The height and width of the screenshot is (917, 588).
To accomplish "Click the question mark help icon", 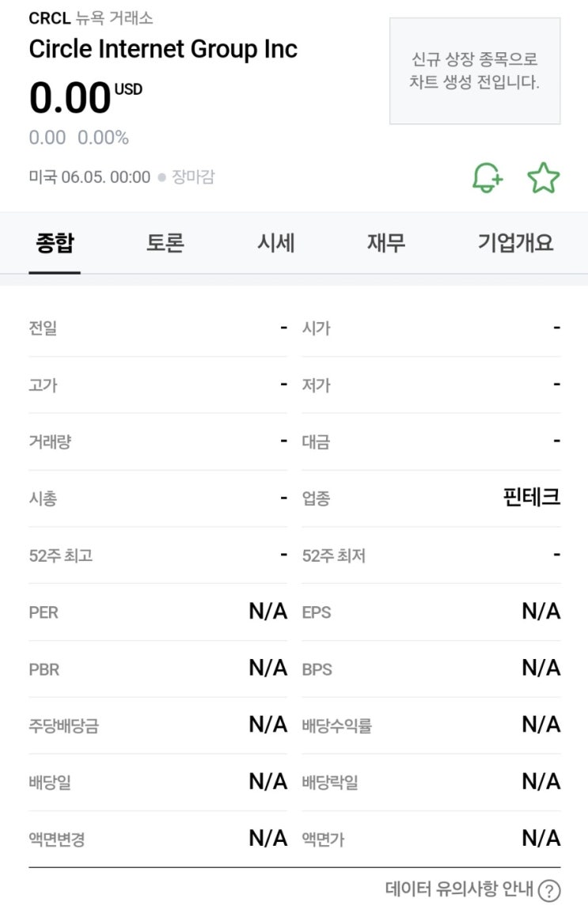I will point(548,891).
